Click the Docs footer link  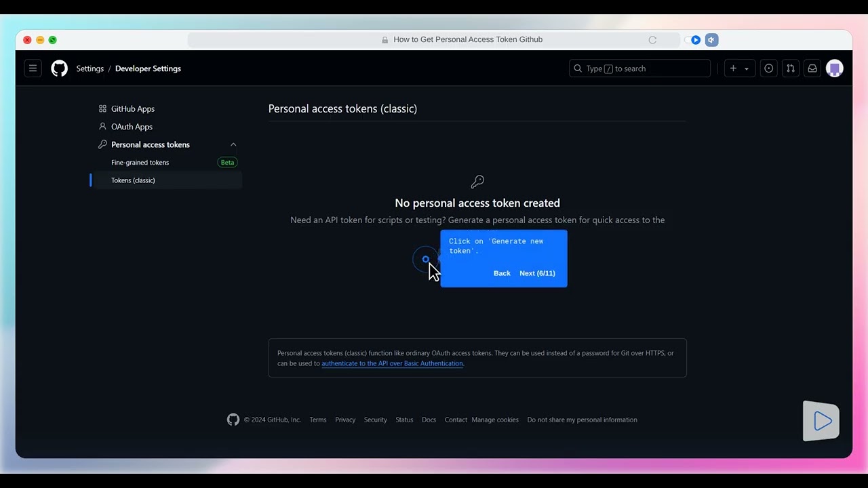point(429,420)
